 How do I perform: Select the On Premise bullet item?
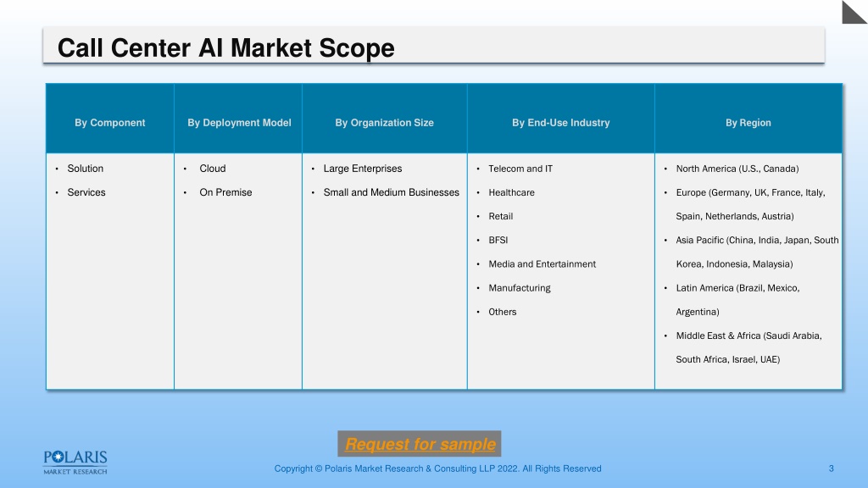tap(225, 192)
